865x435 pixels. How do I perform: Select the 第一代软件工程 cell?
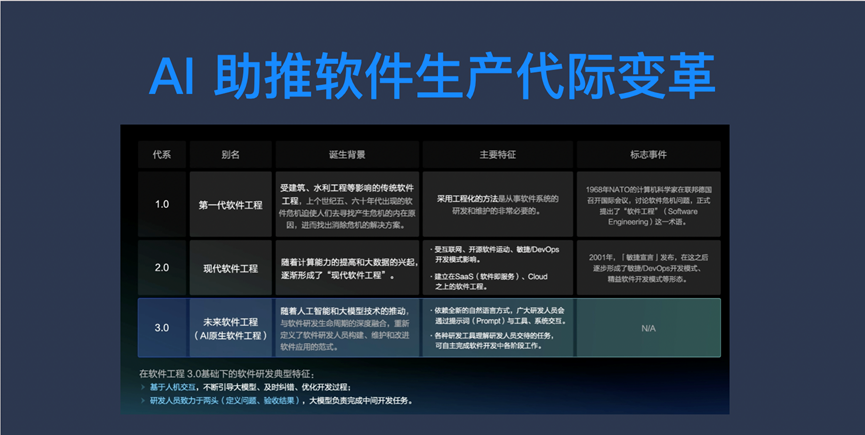point(231,205)
